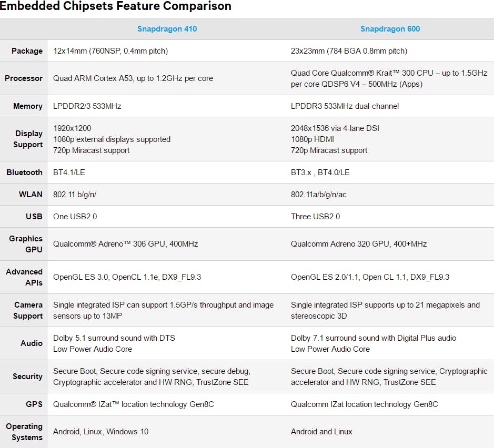Click the Adreno 320 GPU cell text
494x448 pixels.
[x=359, y=244]
